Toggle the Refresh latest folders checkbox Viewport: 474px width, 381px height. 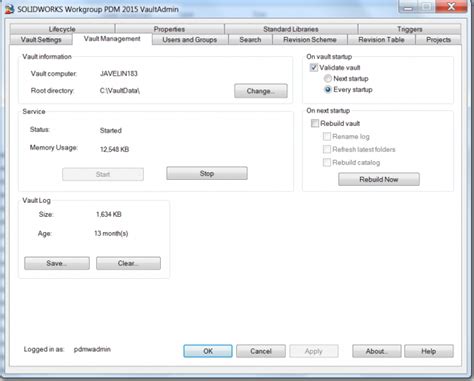click(327, 149)
